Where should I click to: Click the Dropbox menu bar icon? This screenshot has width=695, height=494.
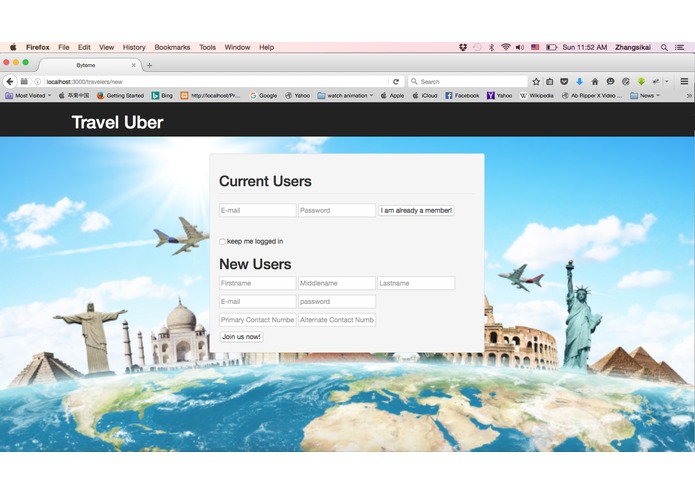[x=463, y=47]
